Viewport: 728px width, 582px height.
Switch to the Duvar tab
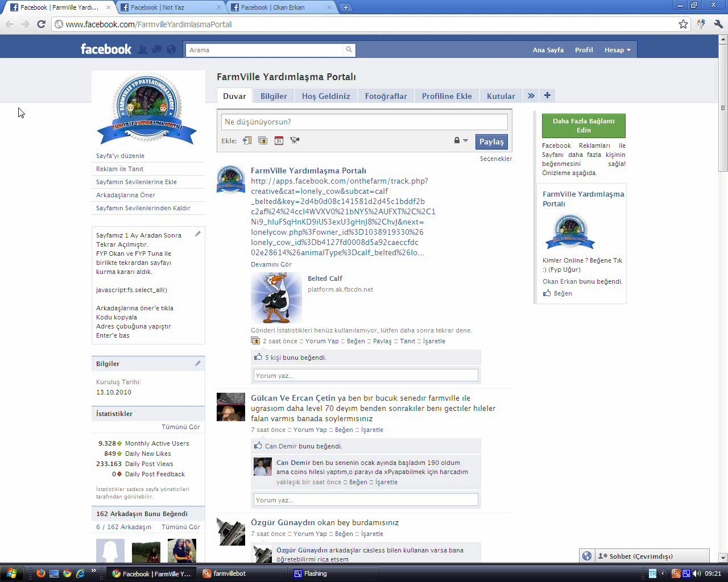point(234,96)
